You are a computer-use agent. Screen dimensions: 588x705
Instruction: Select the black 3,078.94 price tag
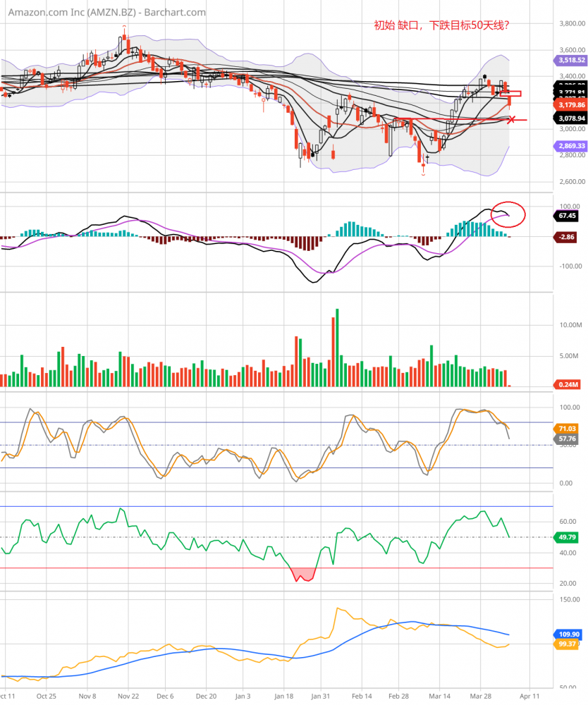click(x=567, y=119)
